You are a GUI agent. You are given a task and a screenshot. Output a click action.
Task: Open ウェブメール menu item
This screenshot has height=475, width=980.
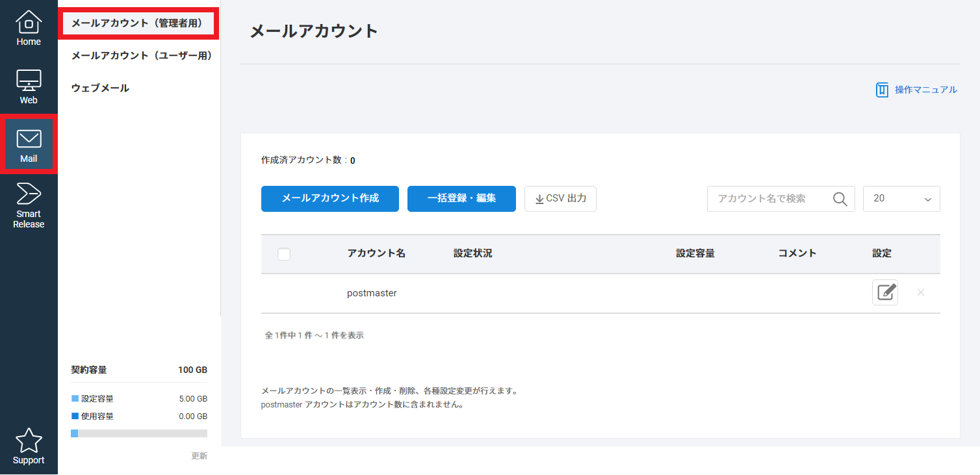[x=100, y=88]
